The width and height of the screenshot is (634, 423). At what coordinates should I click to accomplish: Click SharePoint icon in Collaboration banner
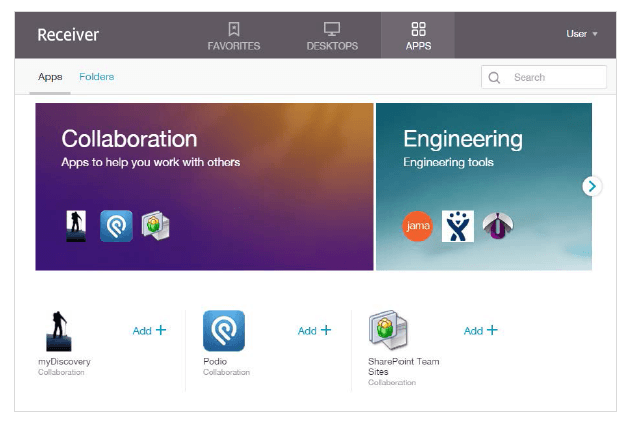click(155, 226)
